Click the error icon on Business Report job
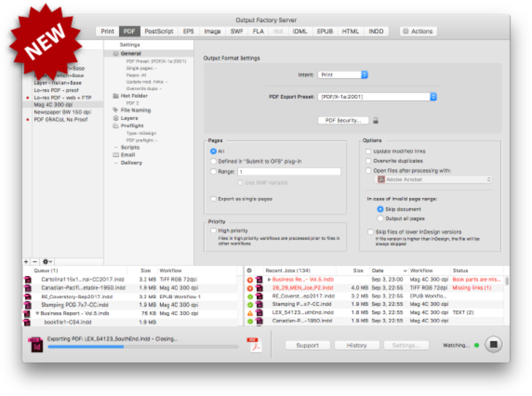 [x=250, y=280]
